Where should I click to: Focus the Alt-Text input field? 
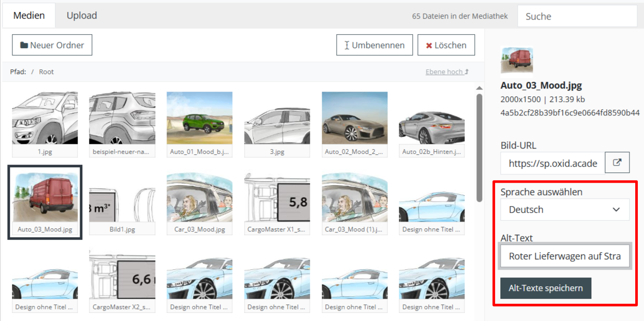(565, 256)
